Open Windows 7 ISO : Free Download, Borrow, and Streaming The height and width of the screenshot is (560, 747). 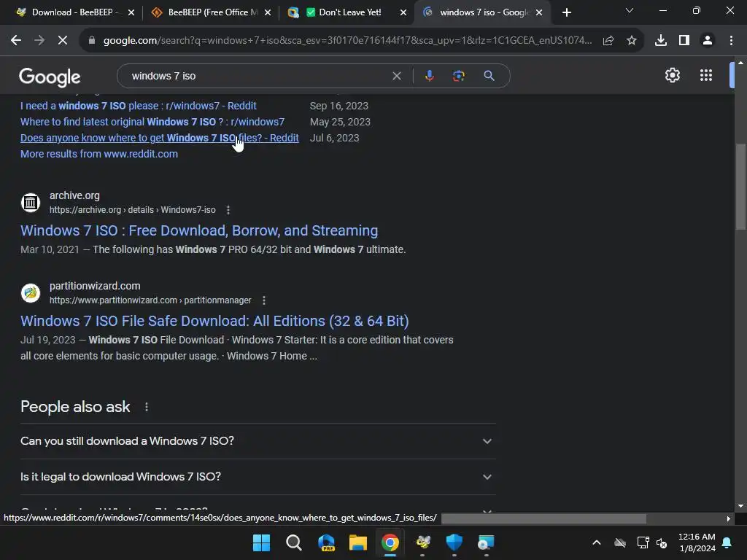pyautogui.click(x=199, y=230)
